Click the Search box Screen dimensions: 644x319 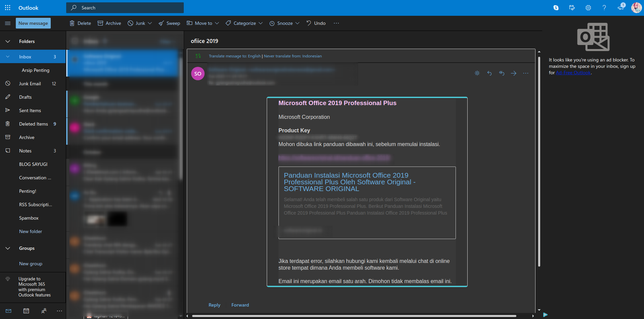pyautogui.click(x=125, y=8)
